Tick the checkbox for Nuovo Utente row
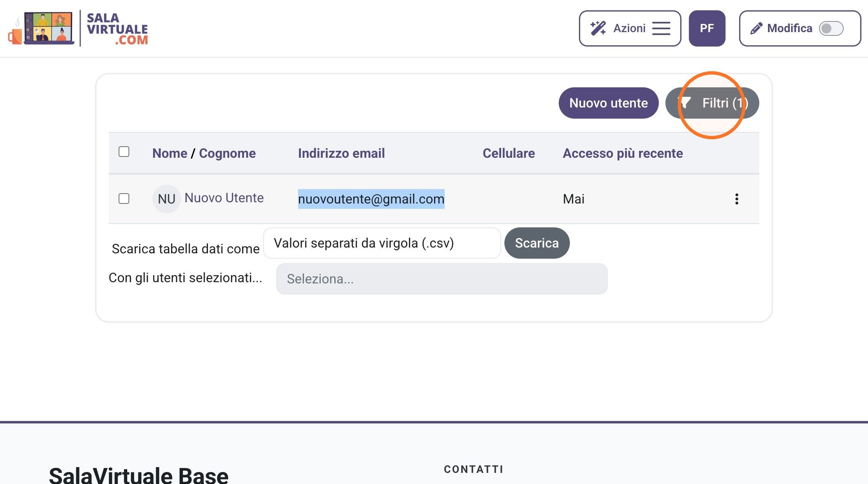The width and height of the screenshot is (868, 484). [124, 199]
